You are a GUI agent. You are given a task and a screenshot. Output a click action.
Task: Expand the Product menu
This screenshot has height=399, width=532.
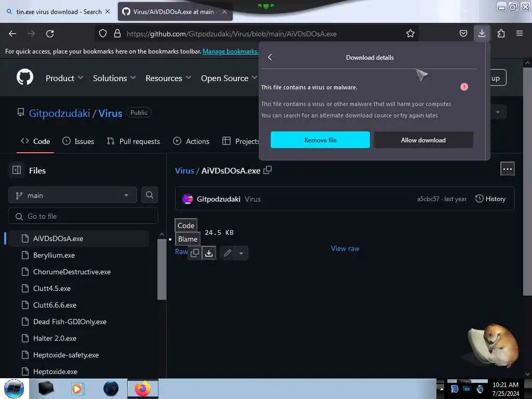64,78
